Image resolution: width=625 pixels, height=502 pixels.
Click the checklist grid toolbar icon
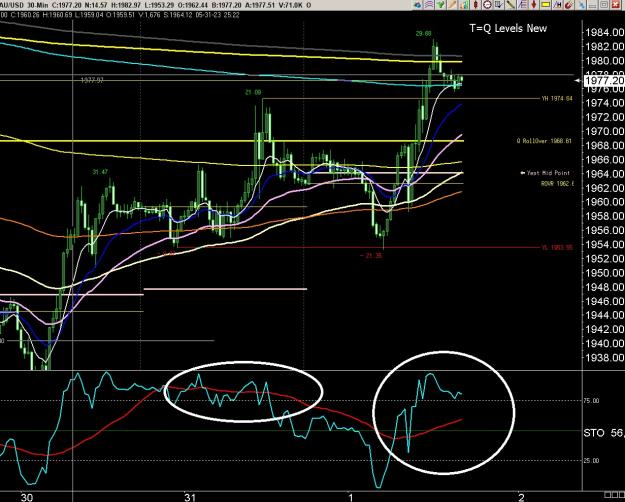coord(498,5)
